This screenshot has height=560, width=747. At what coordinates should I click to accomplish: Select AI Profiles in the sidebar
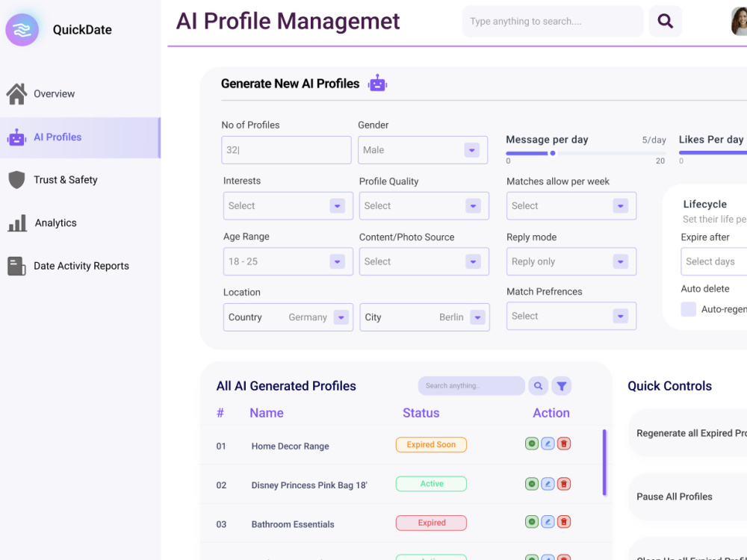(80, 137)
